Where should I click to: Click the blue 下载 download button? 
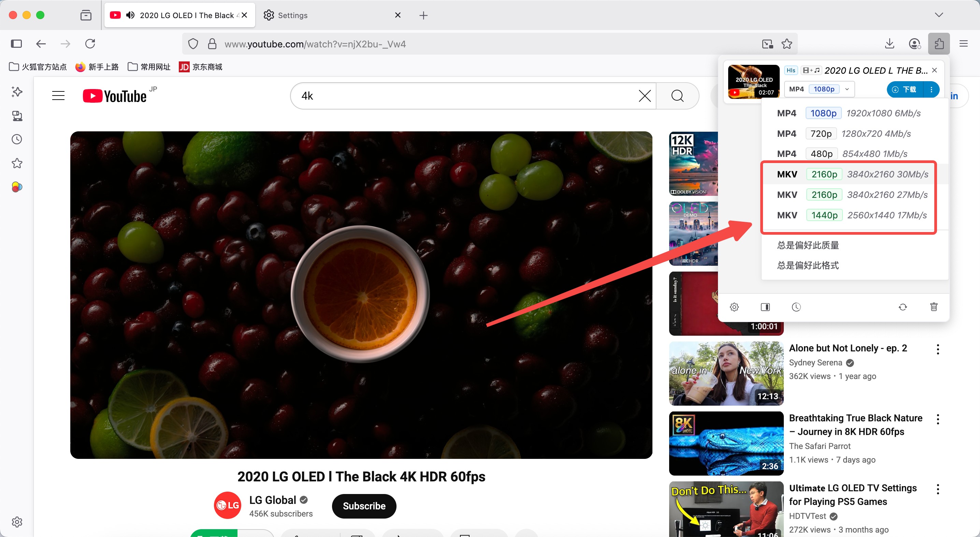pyautogui.click(x=905, y=89)
